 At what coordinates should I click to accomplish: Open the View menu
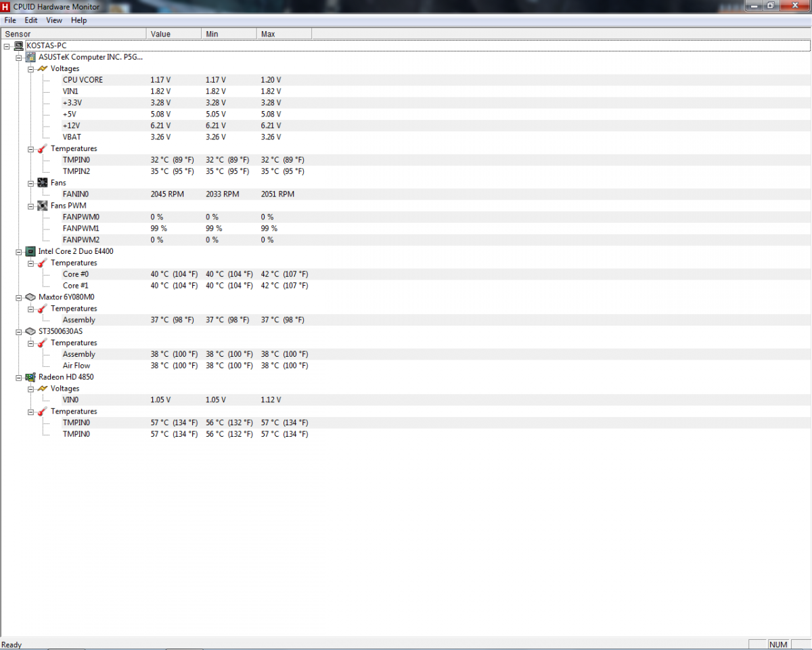54,20
